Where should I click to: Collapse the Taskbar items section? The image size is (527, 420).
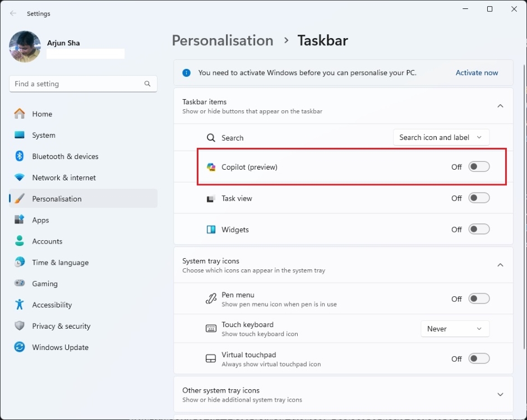pos(500,105)
